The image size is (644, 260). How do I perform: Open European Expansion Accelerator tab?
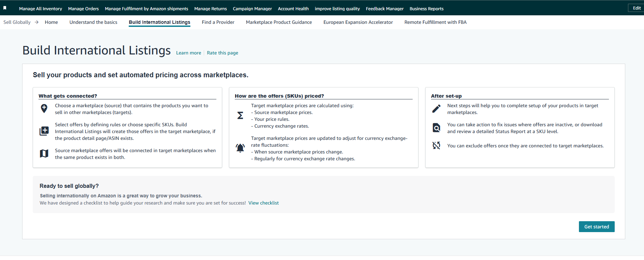point(358,22)
